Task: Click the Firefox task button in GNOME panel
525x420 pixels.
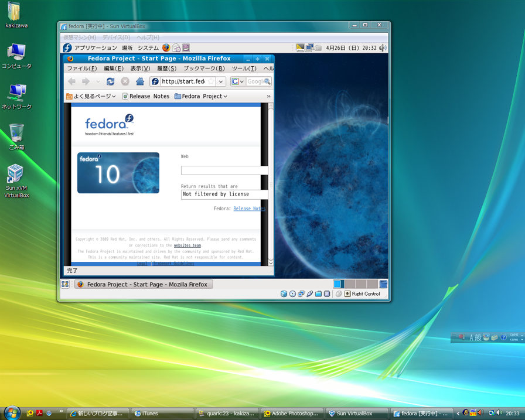Action: 144,284
